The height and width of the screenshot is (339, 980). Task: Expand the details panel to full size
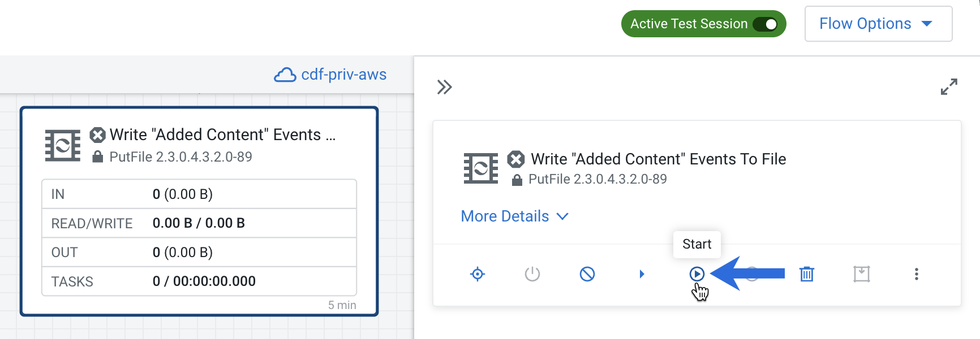[x=949, y=86]
